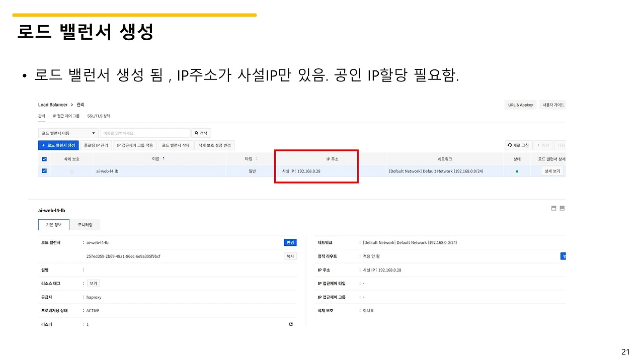644x362 pixels.
Task: Switch to the 관리 tab
Action: click(x=42, y=116)
